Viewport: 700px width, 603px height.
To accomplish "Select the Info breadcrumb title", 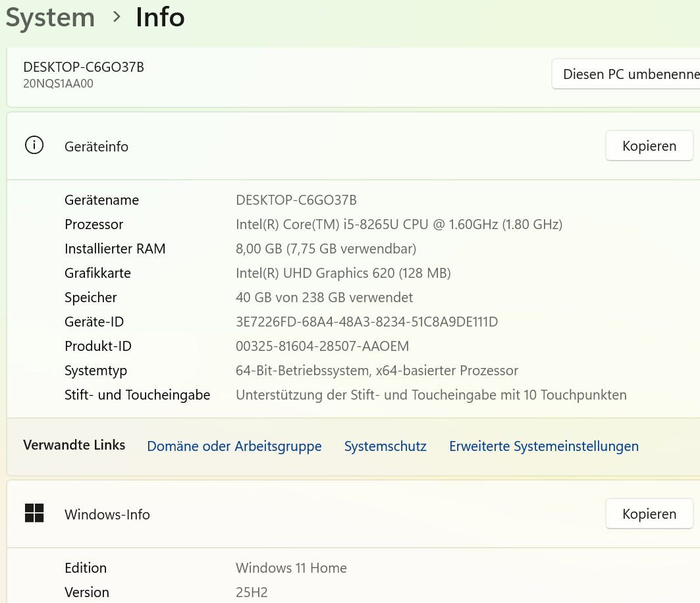I will click(x=160, y=18).
